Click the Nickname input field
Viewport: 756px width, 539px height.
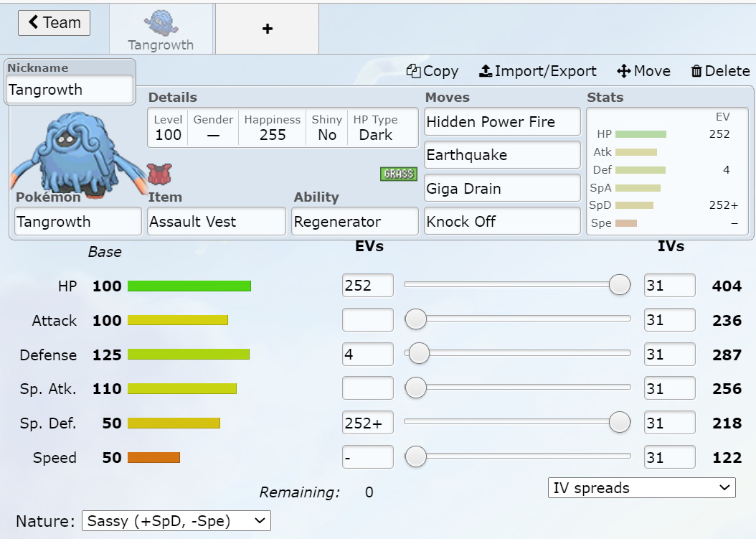pos(70,89)
